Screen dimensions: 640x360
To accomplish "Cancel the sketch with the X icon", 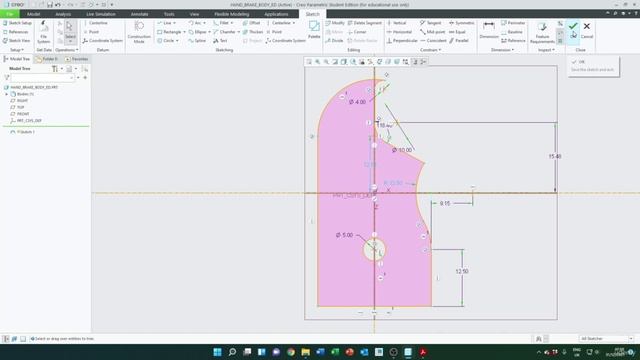I will tap(587, 30).
